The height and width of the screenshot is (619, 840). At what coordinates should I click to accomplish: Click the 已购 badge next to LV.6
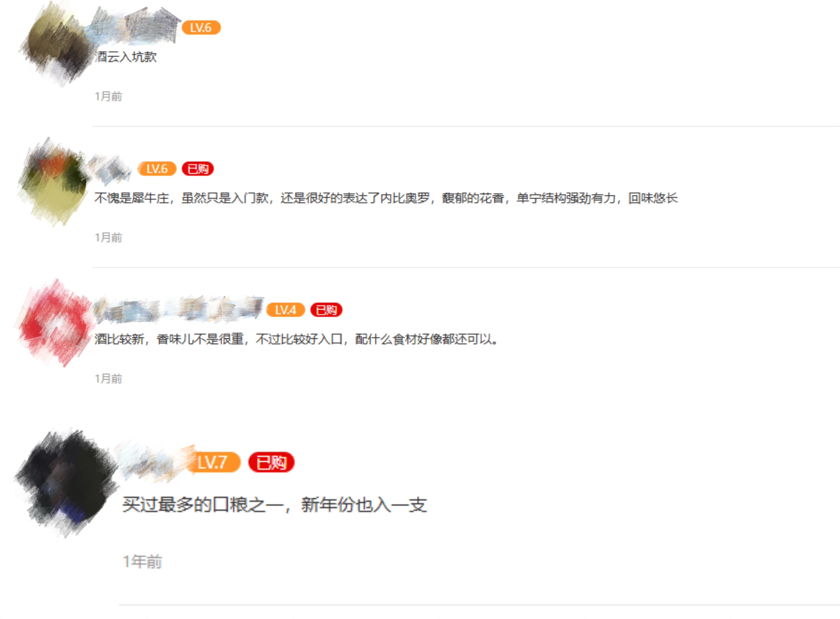point(198,169)
